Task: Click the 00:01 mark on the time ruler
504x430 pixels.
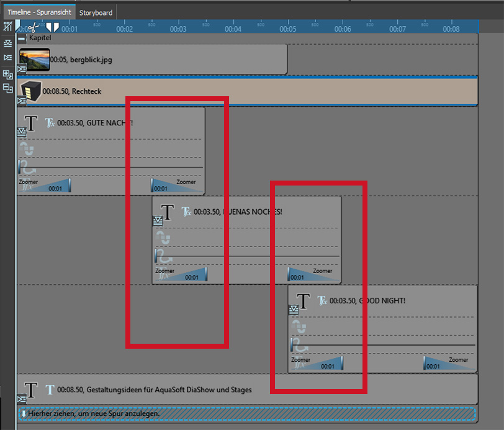Action: (70, 29)
